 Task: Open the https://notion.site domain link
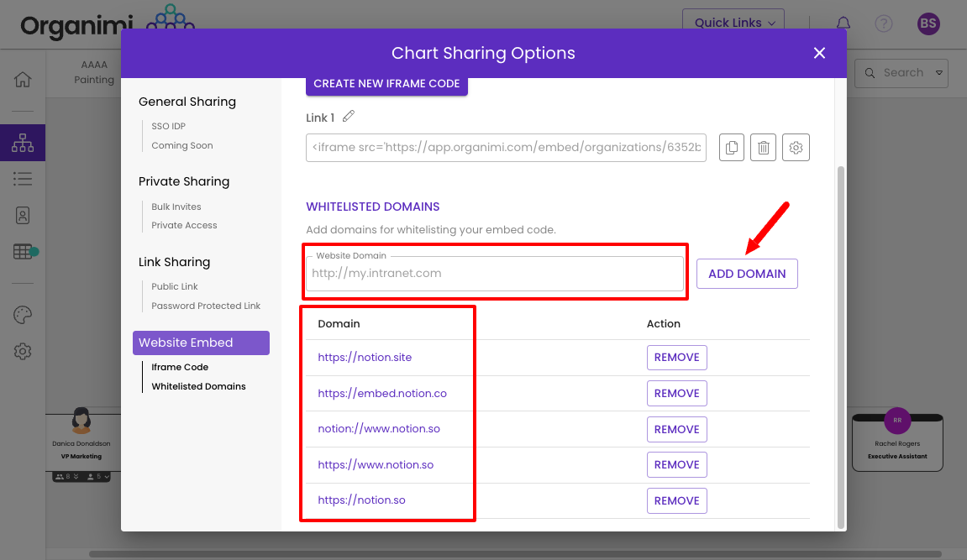(x=365, y=358)
